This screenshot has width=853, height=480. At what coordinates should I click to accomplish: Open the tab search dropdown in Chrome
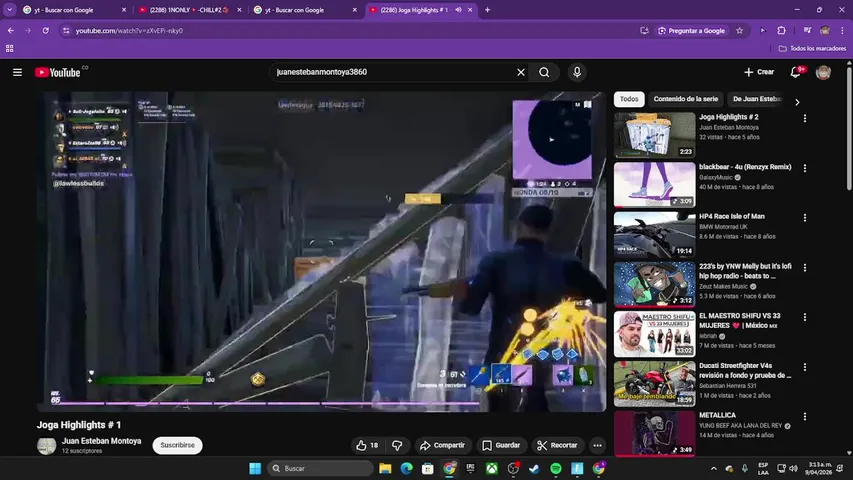click(9, 9)
